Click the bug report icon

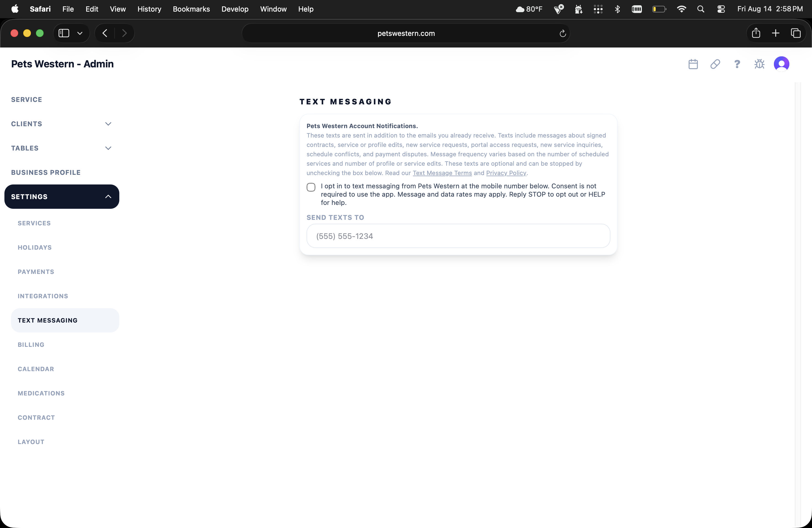click(759, 64)
